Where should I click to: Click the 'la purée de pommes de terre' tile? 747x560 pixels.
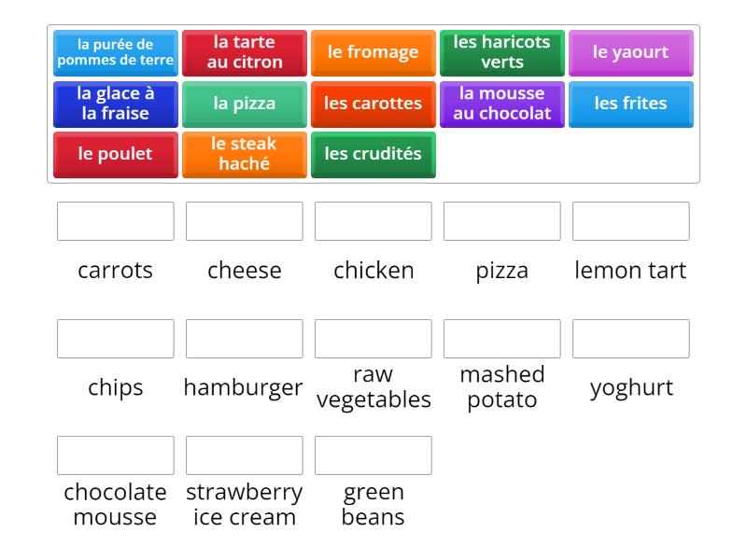115,52
